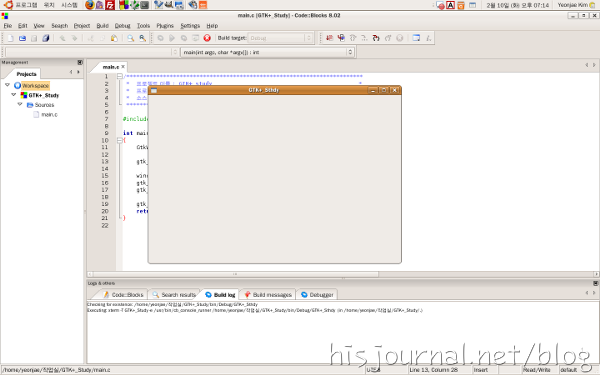
Task: Create a new file from toolbar
Action: pyautogui.click(x=11, y=38)
